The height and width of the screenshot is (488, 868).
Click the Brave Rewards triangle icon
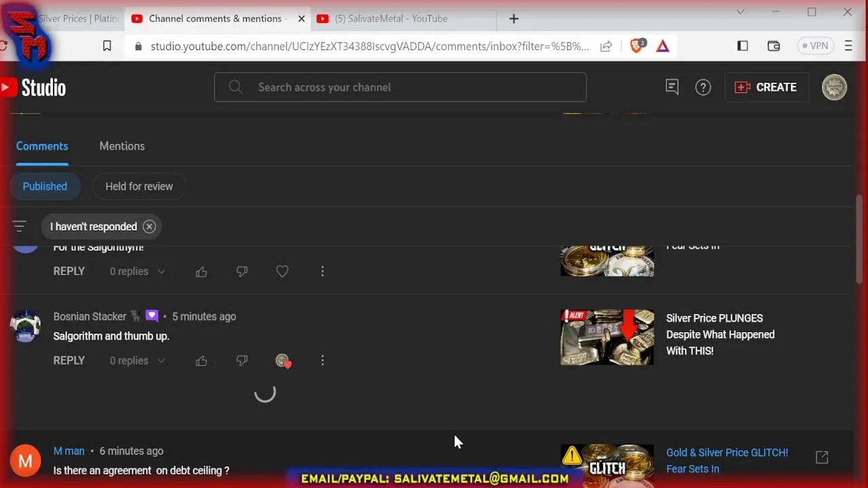663,46
